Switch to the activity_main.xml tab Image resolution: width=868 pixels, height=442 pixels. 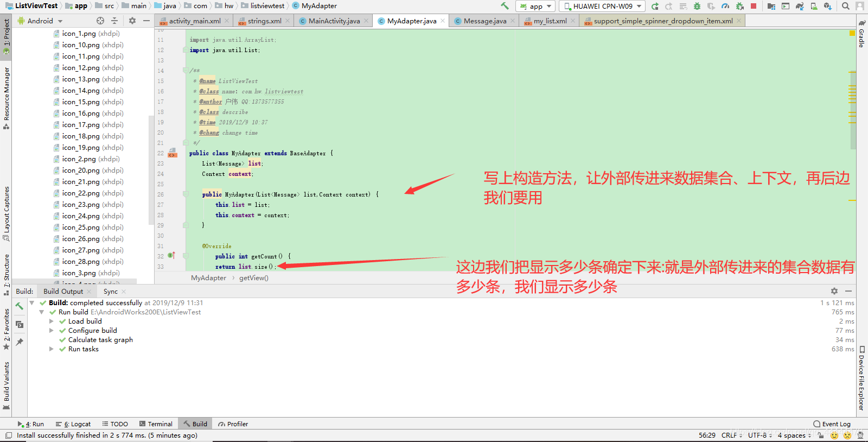(x=195, y=21)
